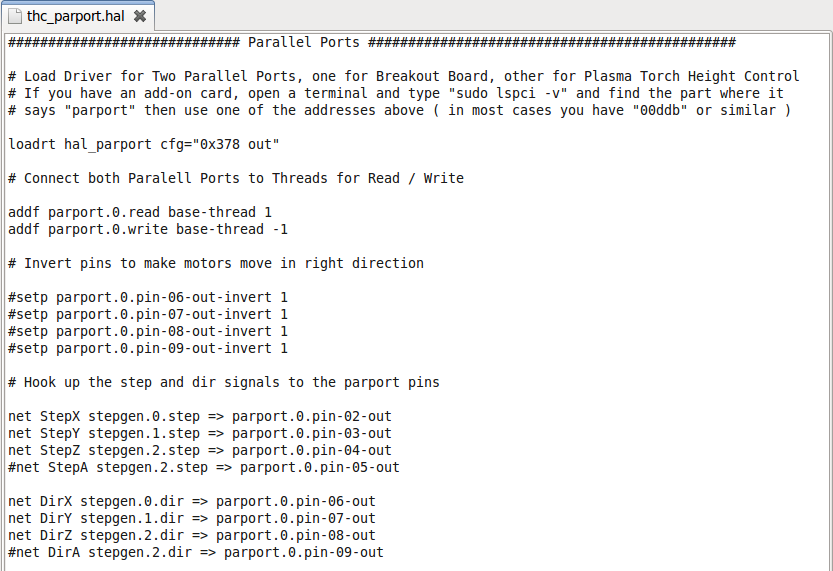The width and height of the screenshot is (833, 571).
Task: Close the thc_parport.hal tab
Action: (140, 16)
